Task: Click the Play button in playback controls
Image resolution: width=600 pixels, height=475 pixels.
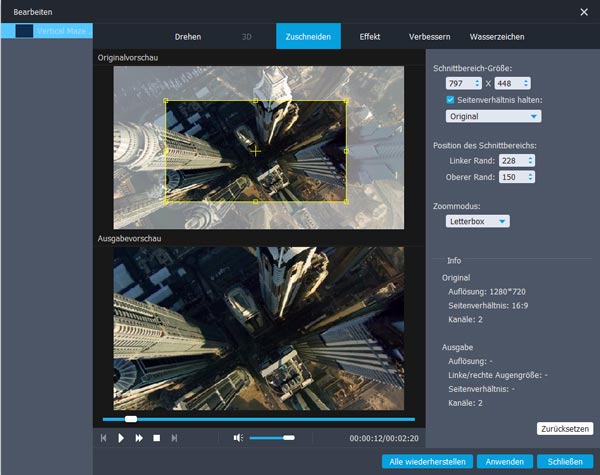Action: 121,438
